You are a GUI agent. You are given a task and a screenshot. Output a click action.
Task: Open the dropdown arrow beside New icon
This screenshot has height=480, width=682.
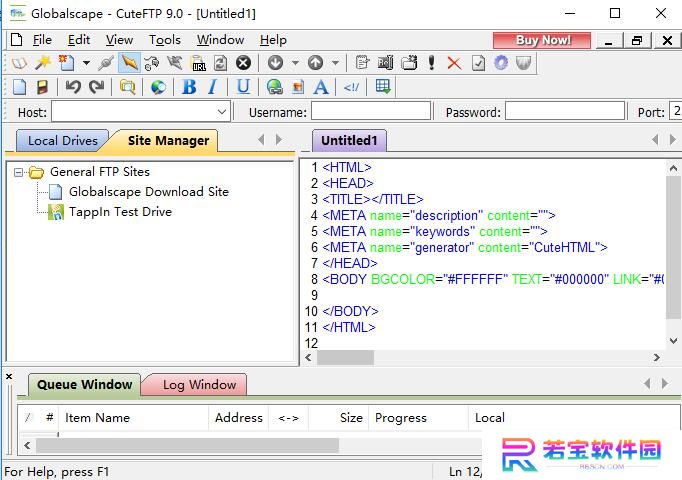[x=86, y=63]
